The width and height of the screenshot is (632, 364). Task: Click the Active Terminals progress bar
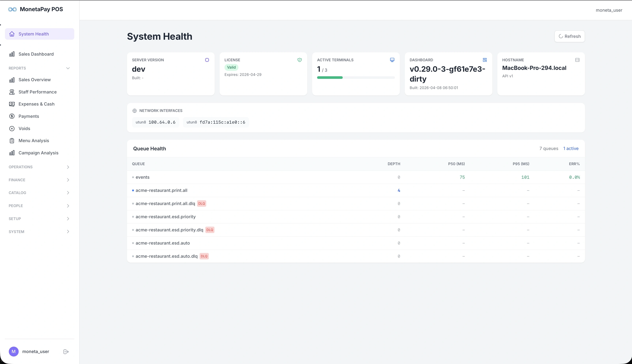pos(356,78)
